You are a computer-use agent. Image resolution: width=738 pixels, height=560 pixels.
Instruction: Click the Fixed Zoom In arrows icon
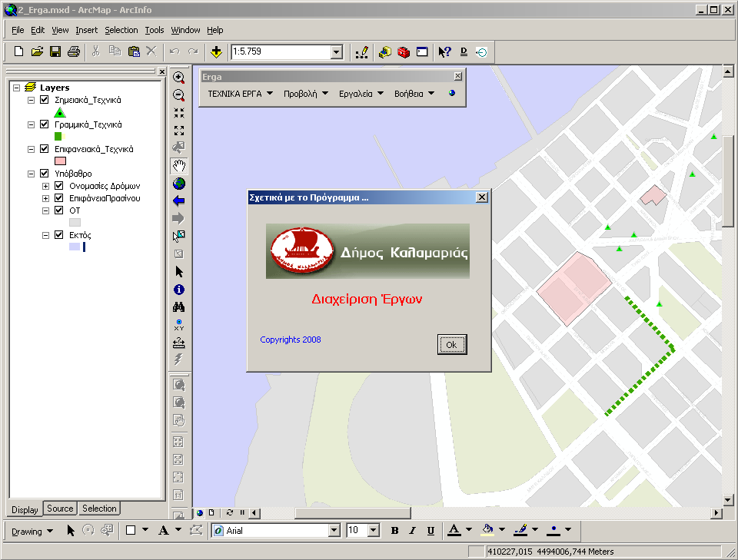tap(179, 113)
